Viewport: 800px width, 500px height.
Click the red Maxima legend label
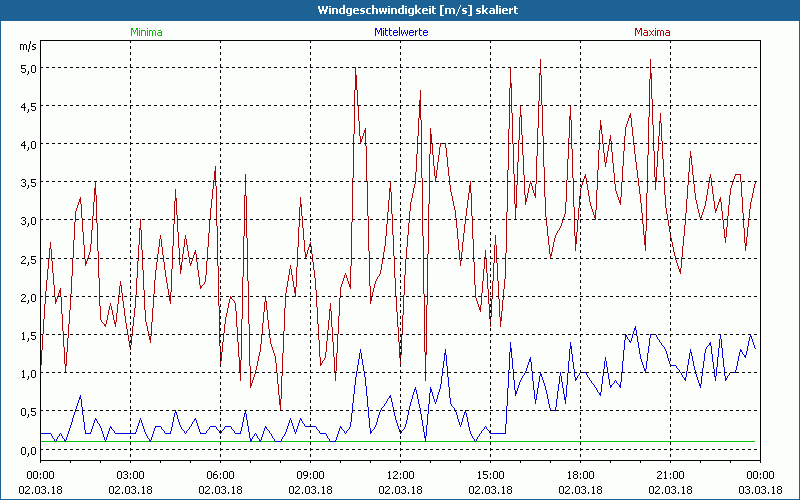(652, 32)
